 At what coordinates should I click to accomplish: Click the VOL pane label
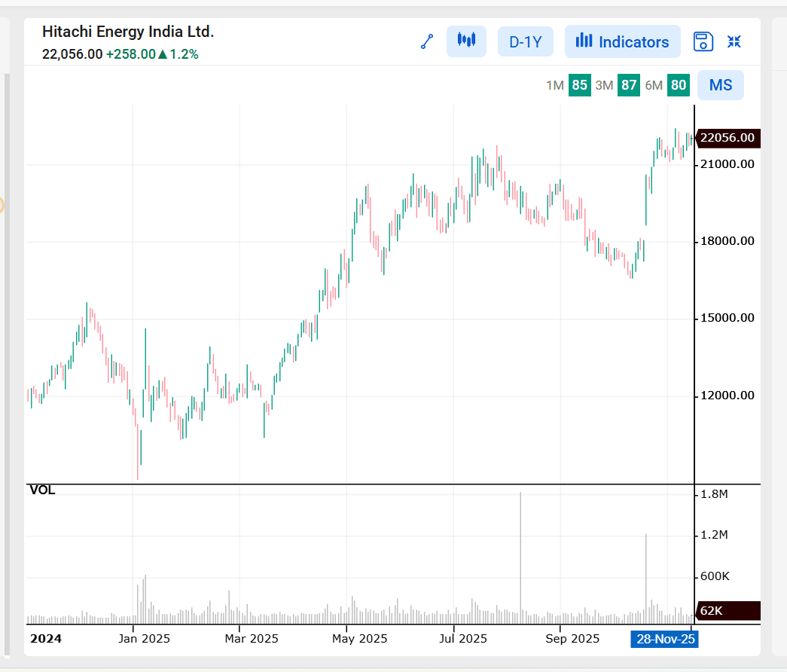coord(42,490)
